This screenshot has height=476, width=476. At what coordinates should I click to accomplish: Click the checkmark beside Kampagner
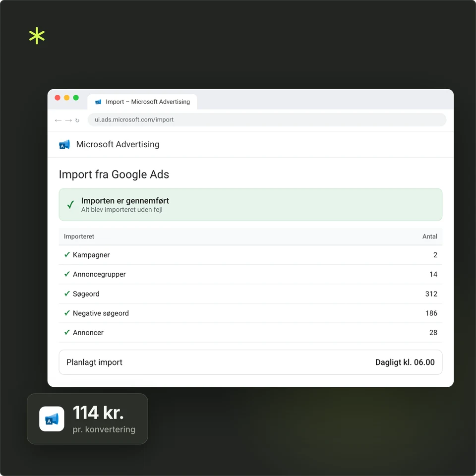tap(67, 254)
